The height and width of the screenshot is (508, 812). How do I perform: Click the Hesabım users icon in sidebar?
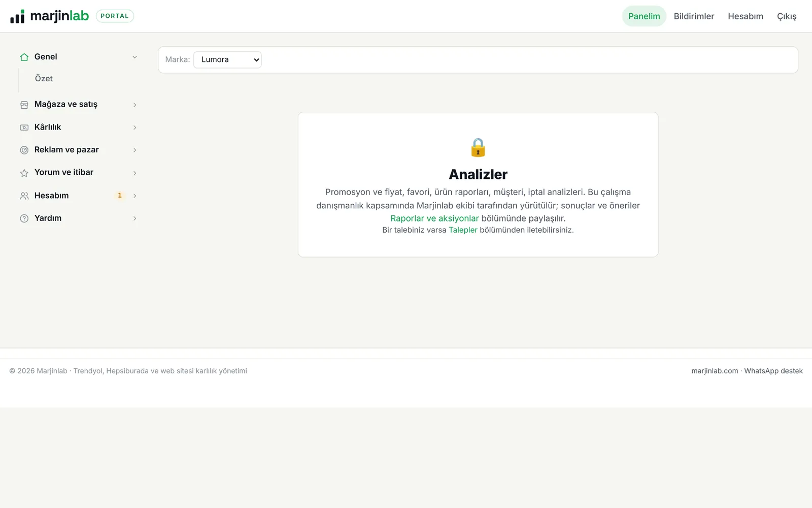point(24,196)
